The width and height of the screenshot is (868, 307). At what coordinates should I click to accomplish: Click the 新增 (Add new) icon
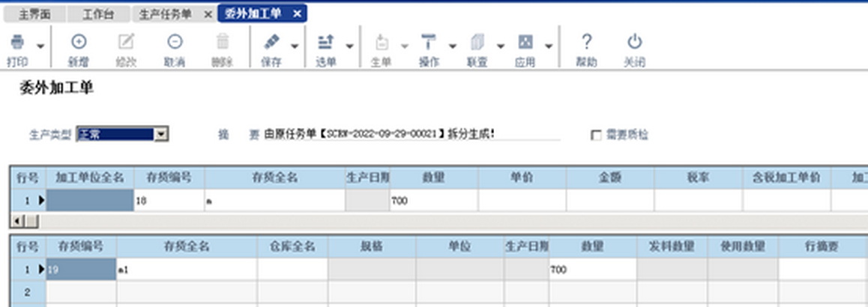78,43
